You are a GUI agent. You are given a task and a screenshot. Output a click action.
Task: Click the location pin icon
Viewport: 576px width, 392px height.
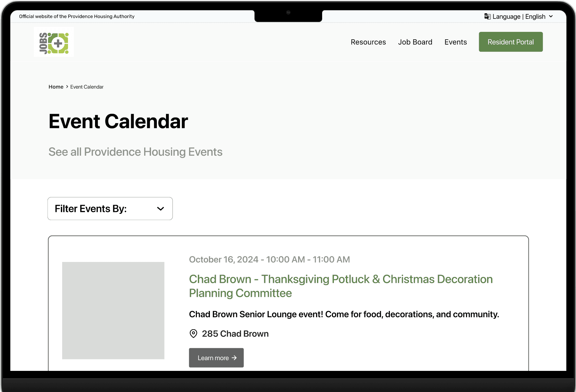coord(193,333)
